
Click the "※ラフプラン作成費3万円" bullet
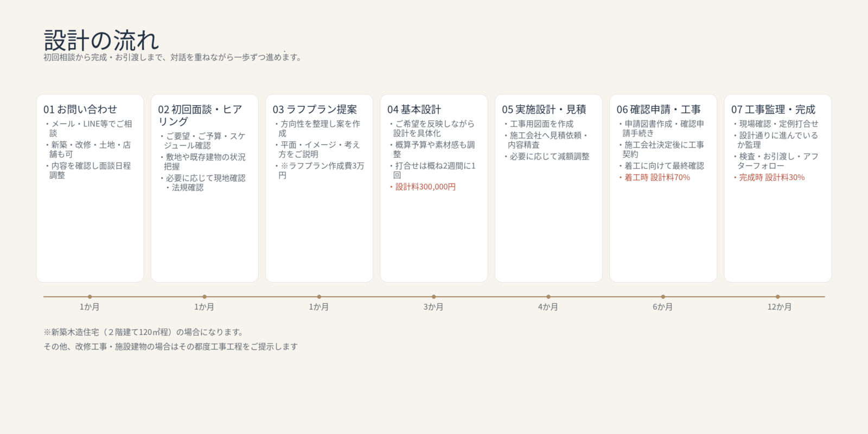coord(321,170)
